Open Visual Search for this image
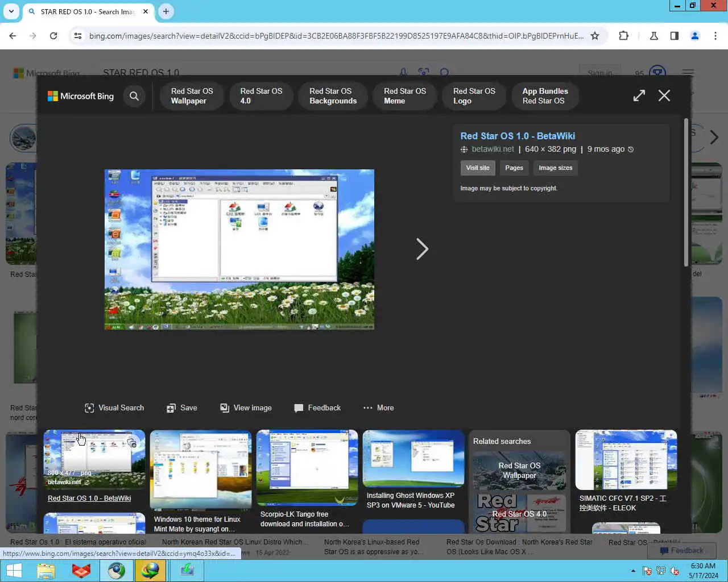The height and width of the screenshot is (582, 728). tap(114, 408)
